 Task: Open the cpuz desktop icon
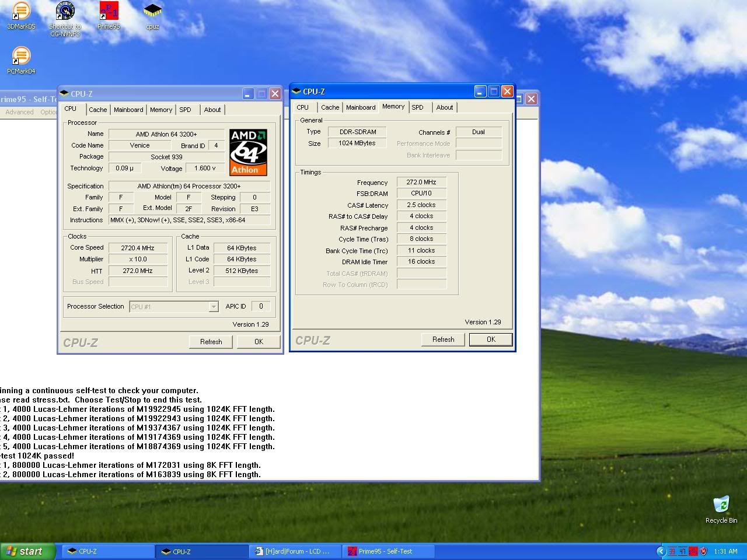pyautogui.click(x=152, y=16)
